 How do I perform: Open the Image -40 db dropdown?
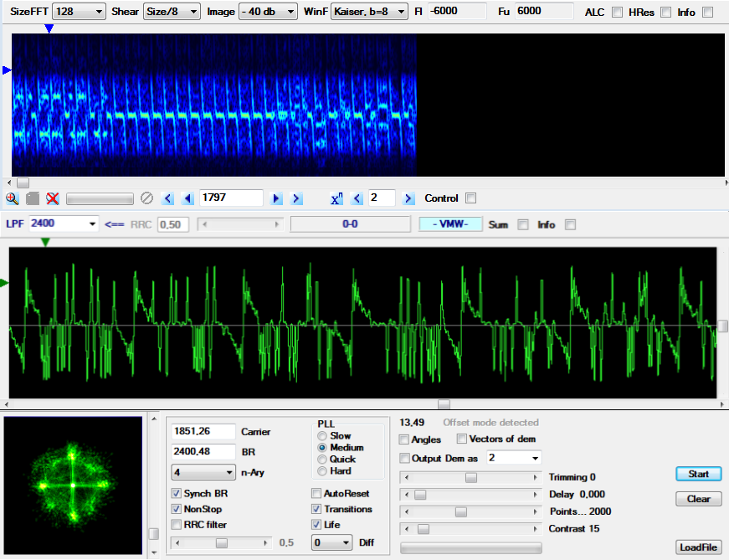coord(268,12)
